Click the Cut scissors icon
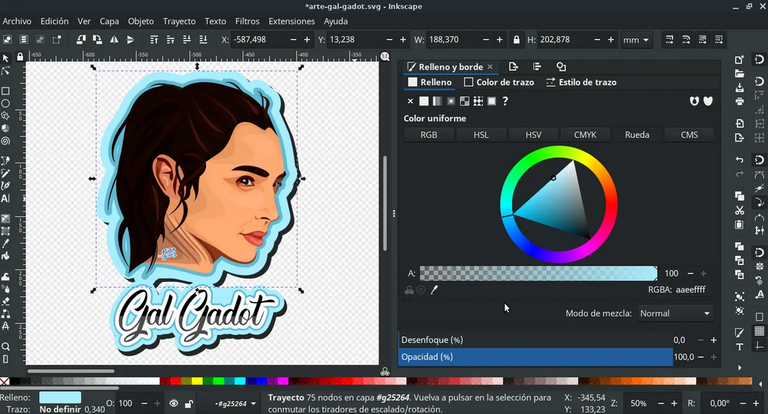 740,211
